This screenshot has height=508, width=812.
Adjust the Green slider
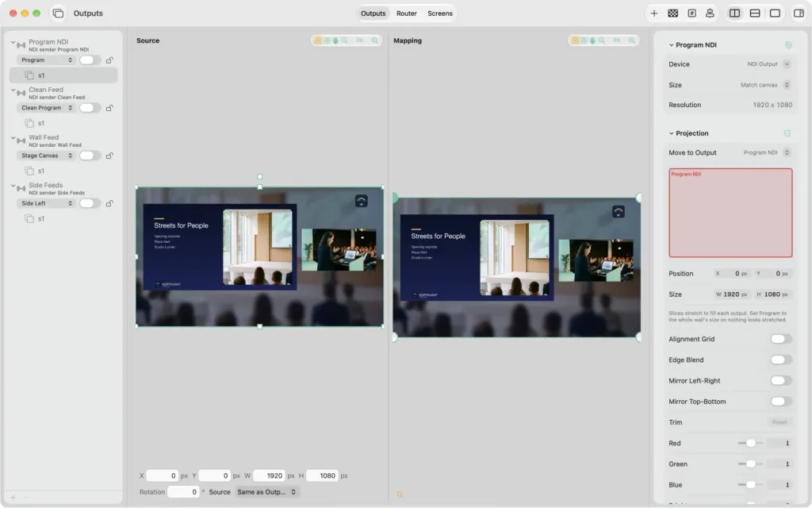pos(750,464)
